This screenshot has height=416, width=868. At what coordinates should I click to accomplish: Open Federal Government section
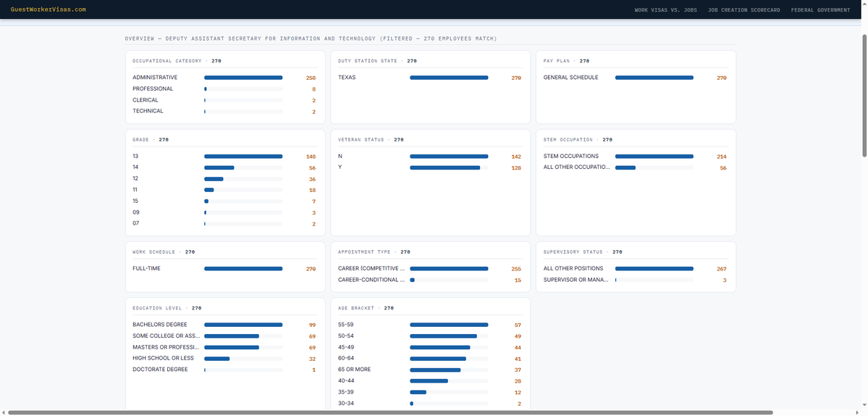coord(820,10)
